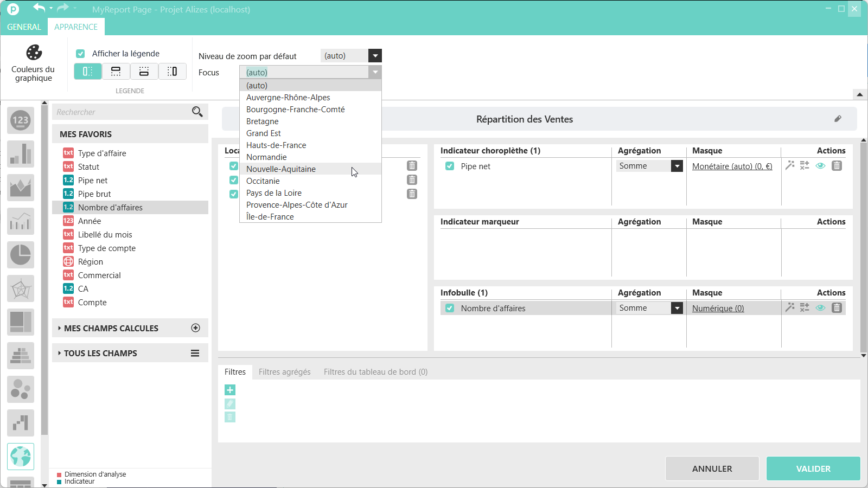
Task: Select the map chart globe icon
Action: click(x=21, y=456)
